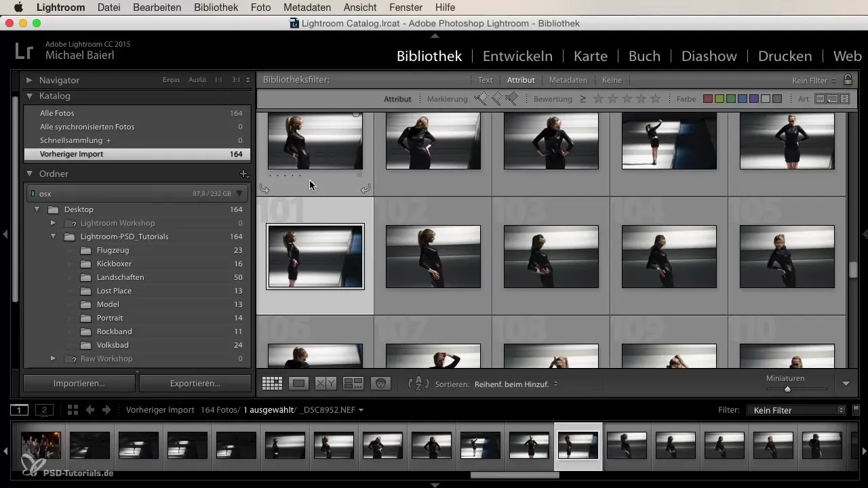The height and width of the screenshot is (488, 868).
Task: Open filmstrip Filter Kein Filter combo box
Action: (x=796, y=410)
